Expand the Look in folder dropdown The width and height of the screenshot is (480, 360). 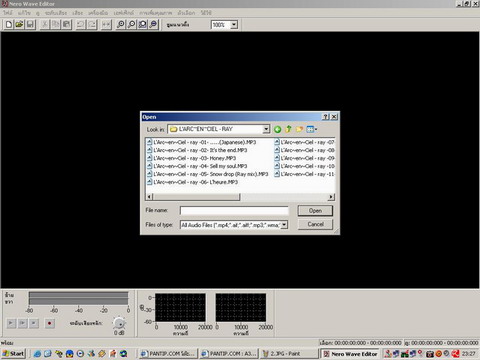[x=266, y=129]
